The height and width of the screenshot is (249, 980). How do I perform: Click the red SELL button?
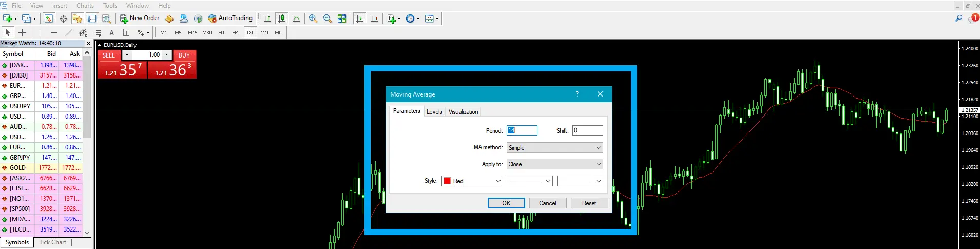tap(109, 55)
